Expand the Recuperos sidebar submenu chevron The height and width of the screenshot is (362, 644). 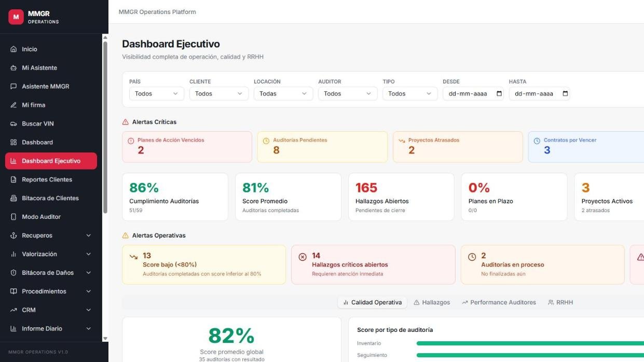[x=88, y=236]
